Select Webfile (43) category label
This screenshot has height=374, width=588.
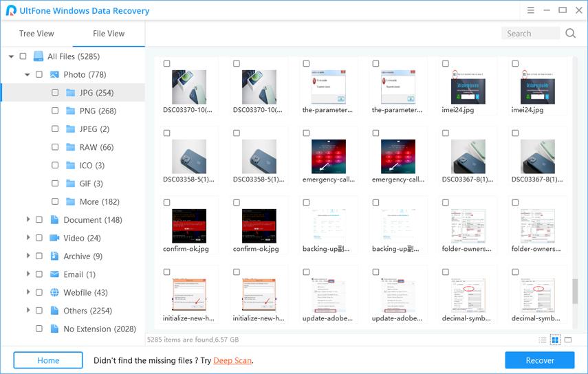[85, 293]
